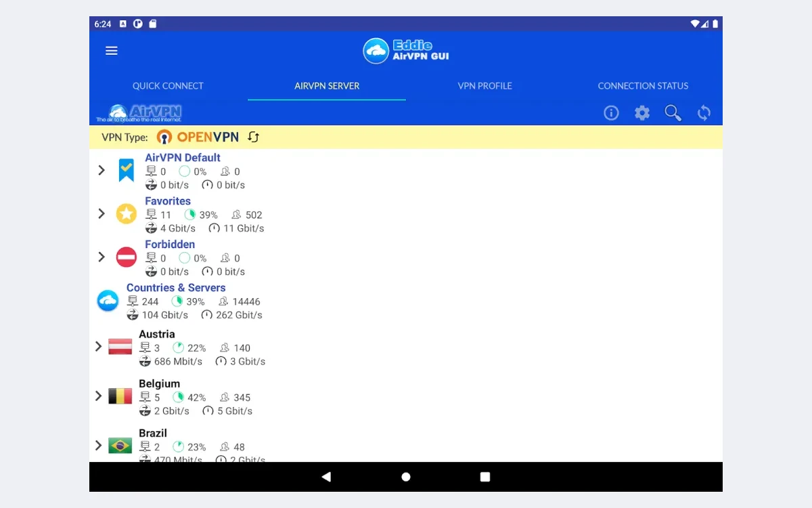Screen dimensions: 812x508
Task: Switch to Quick Connect tab
Action: 168,86
